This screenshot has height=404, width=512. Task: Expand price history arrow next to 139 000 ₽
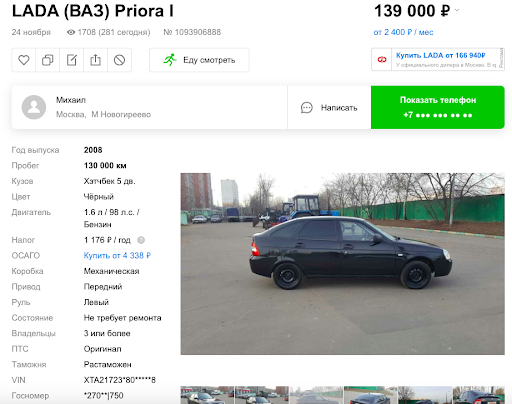457,10
